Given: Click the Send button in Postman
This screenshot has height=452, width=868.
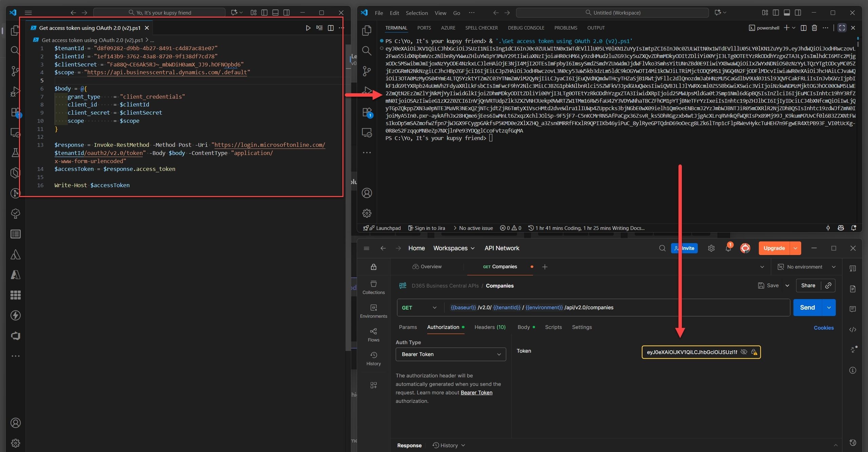Looking at the screenshot, I should click(x=807, y=308).
